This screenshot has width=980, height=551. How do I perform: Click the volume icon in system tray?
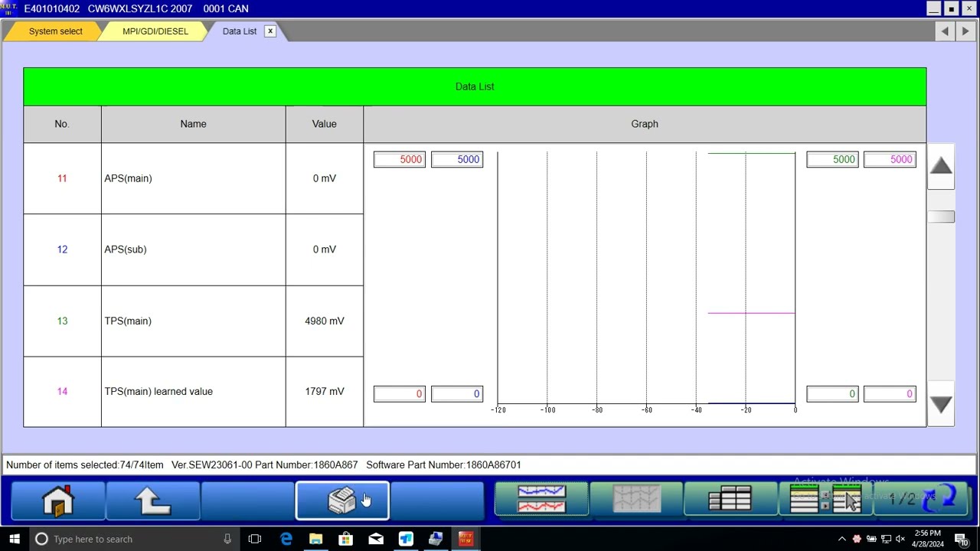900,539
